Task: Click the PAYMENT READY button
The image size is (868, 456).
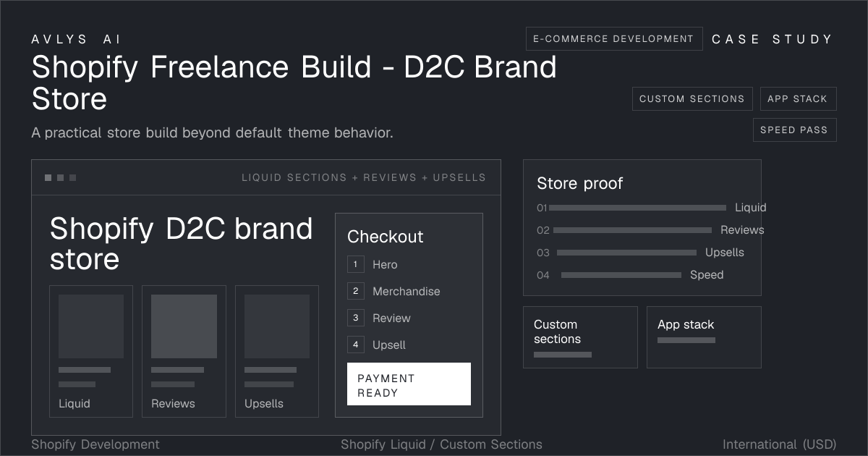Action: click(x=409, y=384)
